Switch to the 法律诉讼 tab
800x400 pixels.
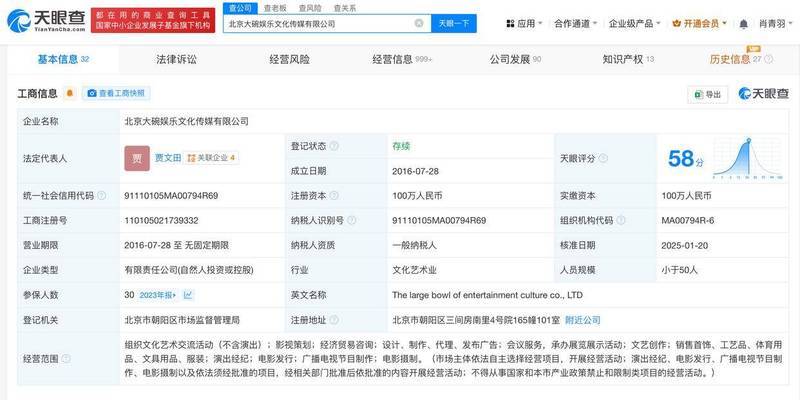177,60
